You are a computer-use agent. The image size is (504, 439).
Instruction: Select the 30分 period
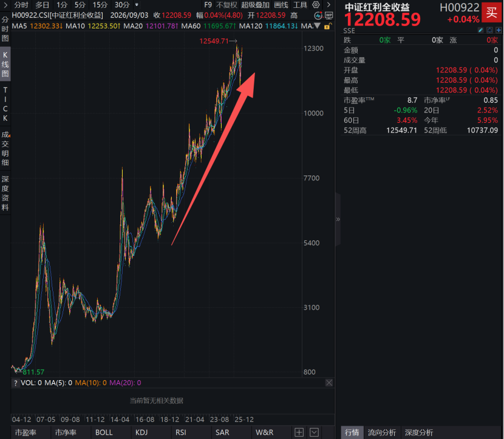122,5
